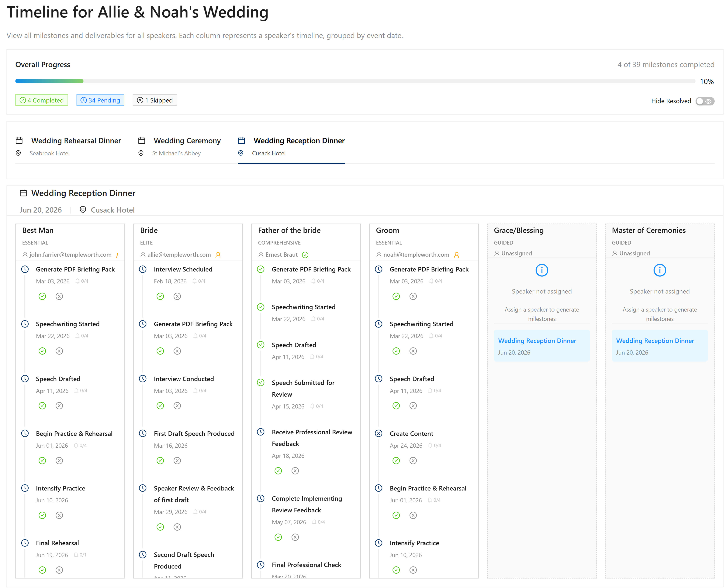Click Father of the bride's Speech Drafted status icon
726x588 pixels.
pyautogui.click(x=261, y=345)
